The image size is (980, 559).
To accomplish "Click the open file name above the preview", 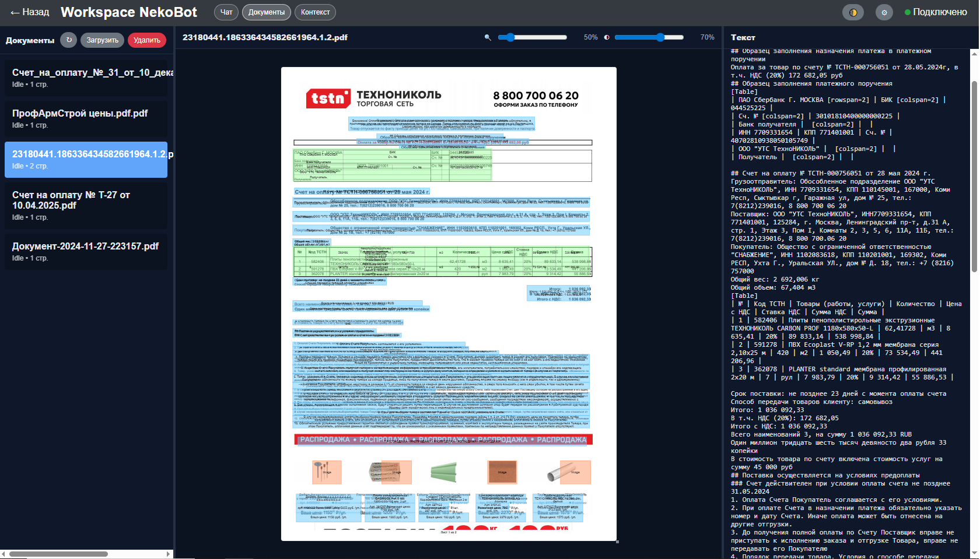I will [265, 37].
